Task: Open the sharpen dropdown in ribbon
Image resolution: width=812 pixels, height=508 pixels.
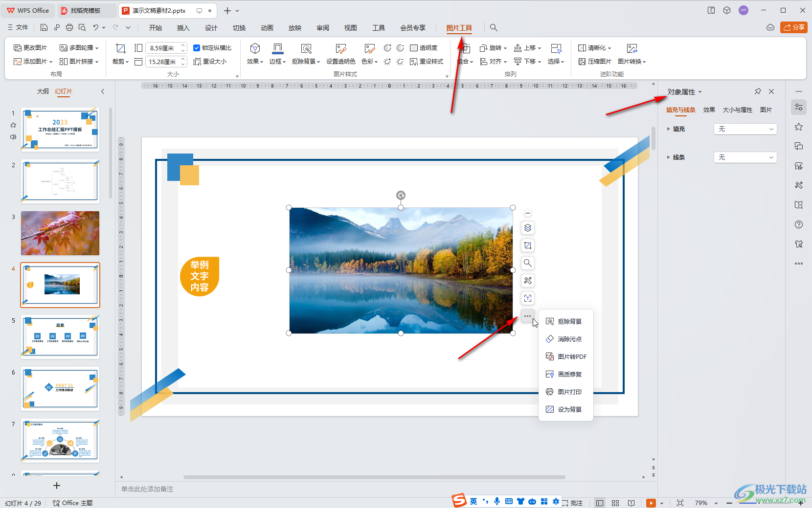Action: [594, 48]
